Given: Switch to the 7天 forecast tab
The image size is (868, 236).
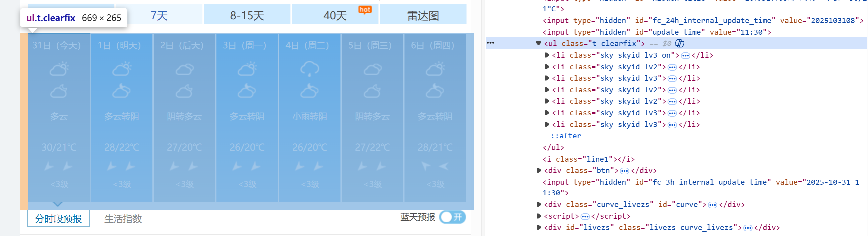Looking at the screenshot, I should coord(159,15).
